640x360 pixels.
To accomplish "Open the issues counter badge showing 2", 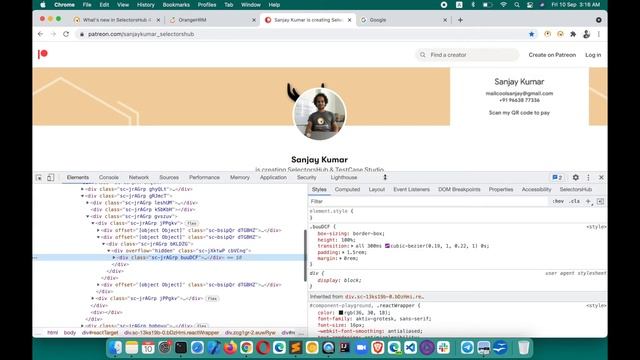I will coord(557,178).
